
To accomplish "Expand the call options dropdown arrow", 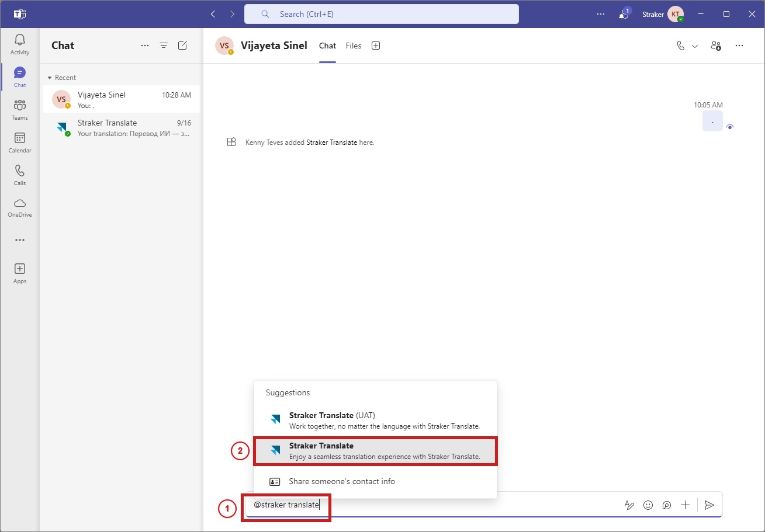I will click(695, 46).
